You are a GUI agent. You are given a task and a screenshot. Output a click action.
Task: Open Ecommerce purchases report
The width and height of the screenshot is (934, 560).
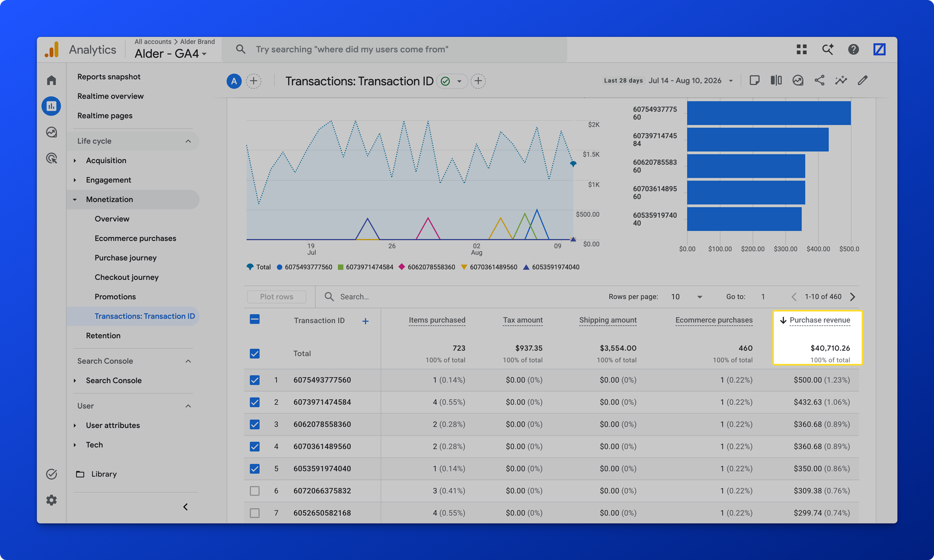[x=135, y=238]
